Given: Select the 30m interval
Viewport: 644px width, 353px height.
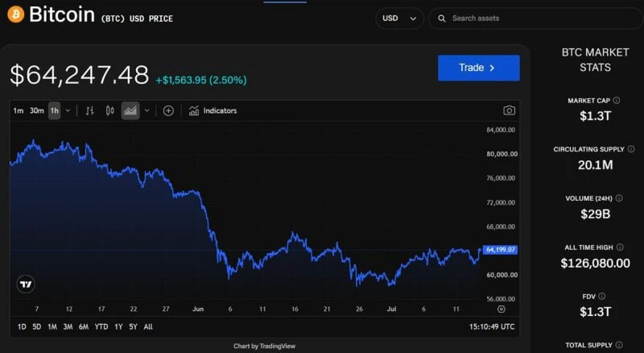Looking at the screenshot, I should pyautogui.click(x=36, y=110).
